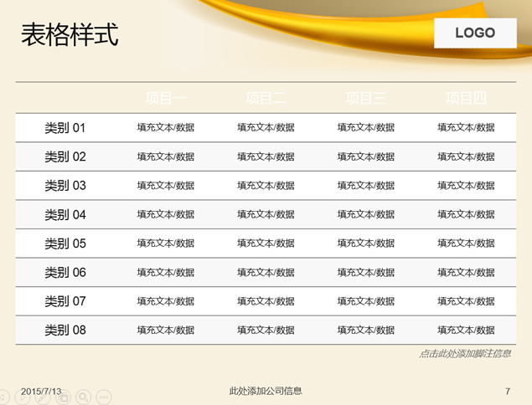Image resolution: width=532 pixels, height=405 pixels.
Task: Select column header 项目四
Action: (x=466, y=98)
